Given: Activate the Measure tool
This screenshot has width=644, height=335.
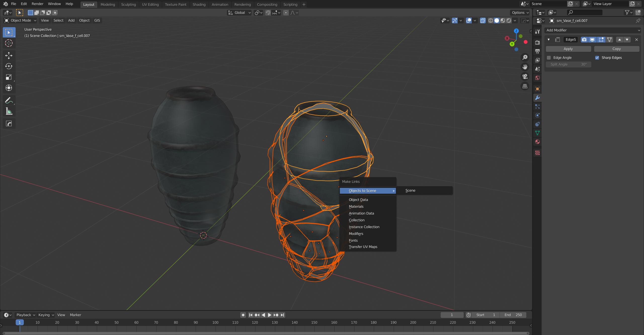Looking at the screenshot, I should (x=9, y=111).
